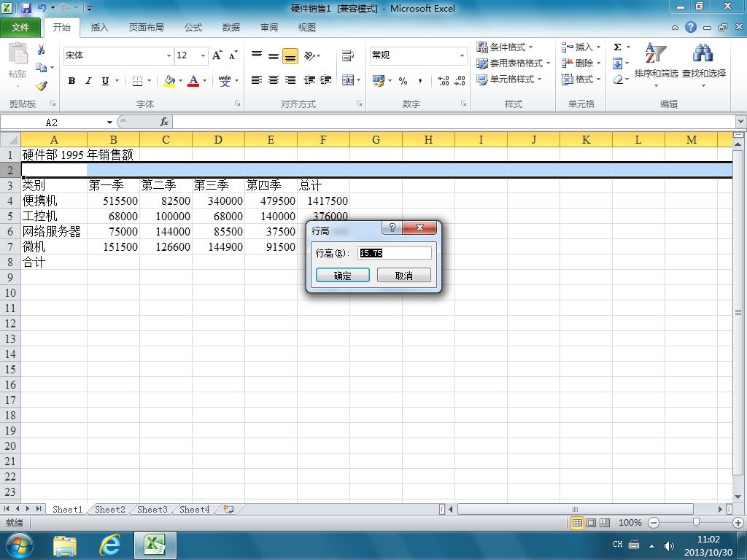Image resolution: width=747 pixels, height=560 pixels.
Task: Toggle align text right
Action: 290,80
